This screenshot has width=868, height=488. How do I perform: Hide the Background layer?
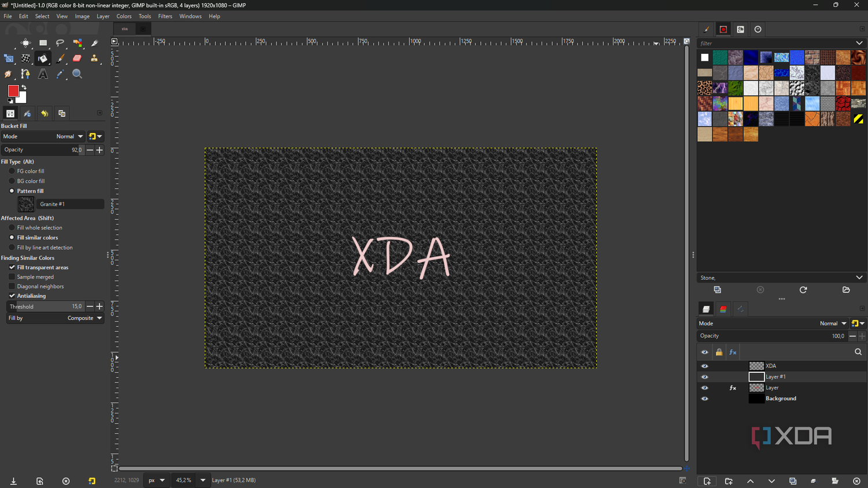click(705, 398)
